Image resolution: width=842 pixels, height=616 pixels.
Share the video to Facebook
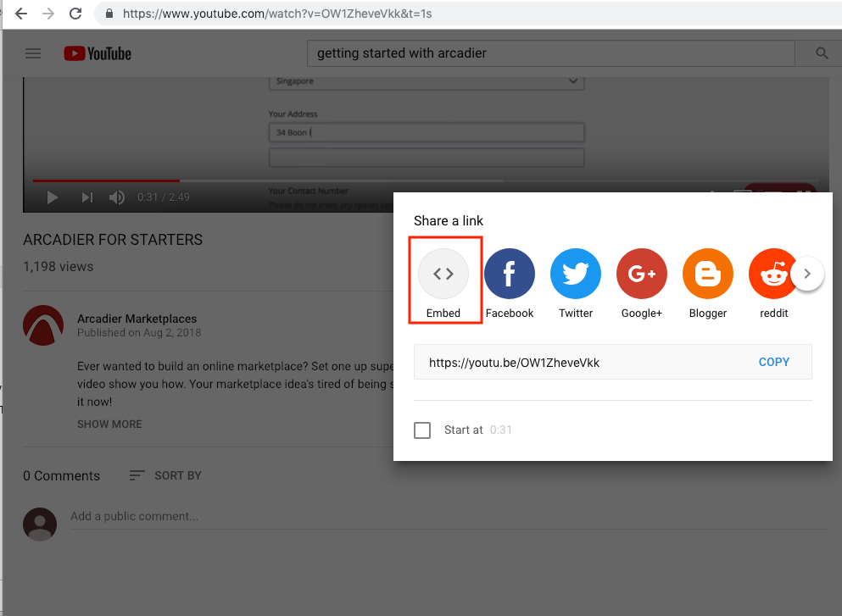point(509,283)
